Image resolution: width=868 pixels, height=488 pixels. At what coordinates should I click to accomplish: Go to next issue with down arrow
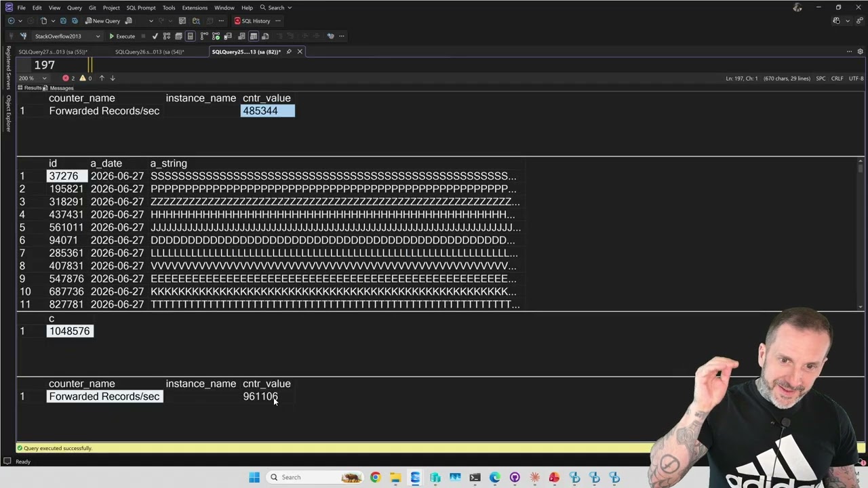(x=113, y=78)
